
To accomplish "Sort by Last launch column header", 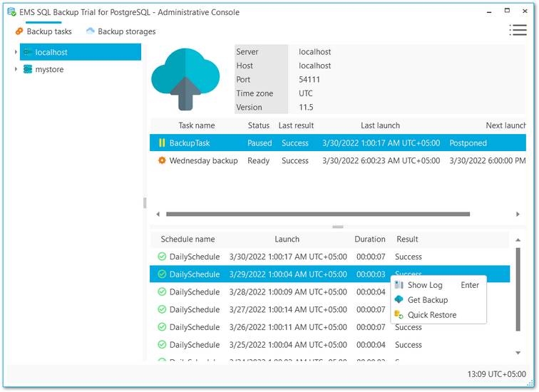I will (x=380, y=125).
